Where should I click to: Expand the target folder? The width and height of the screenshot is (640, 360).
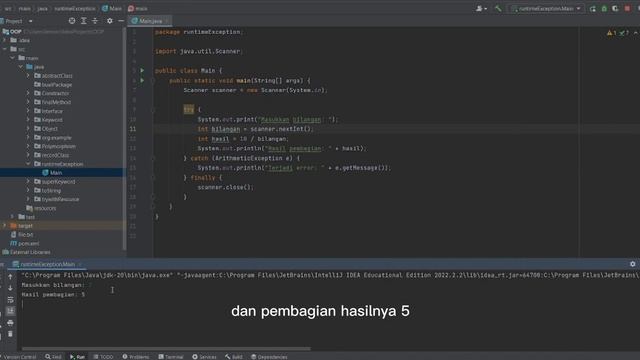[x=4, y=225]
